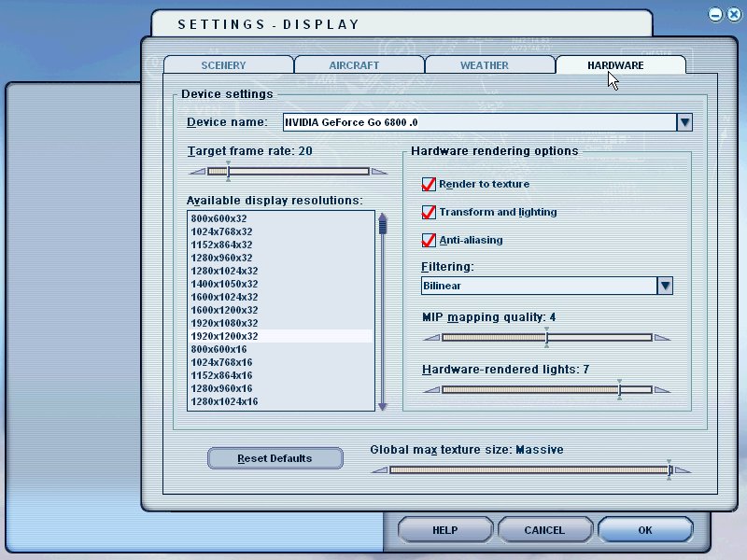Open the Weather tab

click(x=485, y=65)
